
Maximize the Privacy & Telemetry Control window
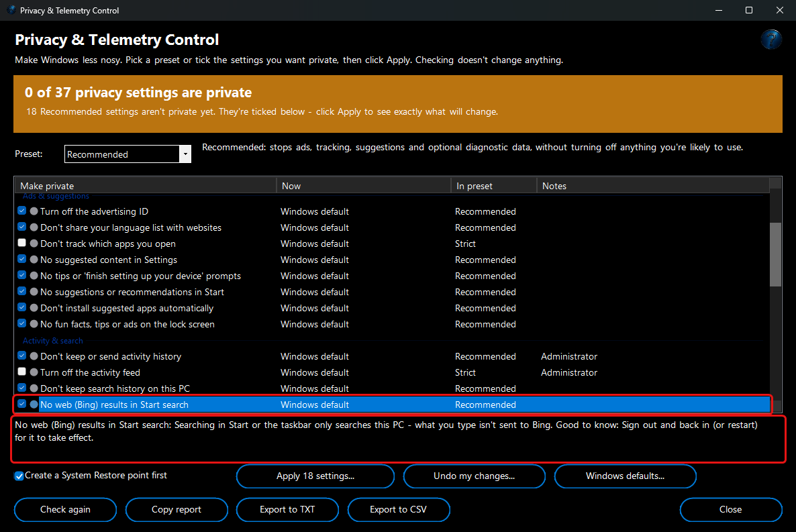click(749, 10)
